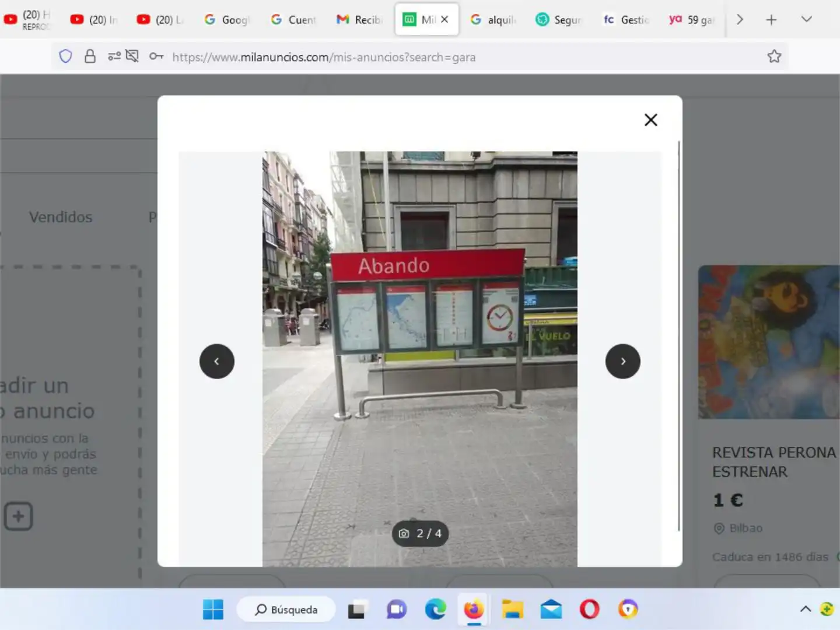Image resolution: width=840 pixels, height=630 pixels.
Task: Close the photo gallery modal
Action: 650,120
